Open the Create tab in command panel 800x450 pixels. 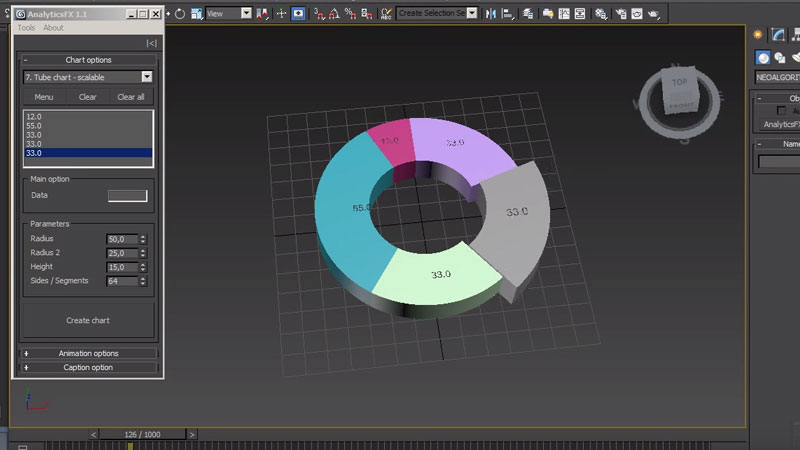759,34
